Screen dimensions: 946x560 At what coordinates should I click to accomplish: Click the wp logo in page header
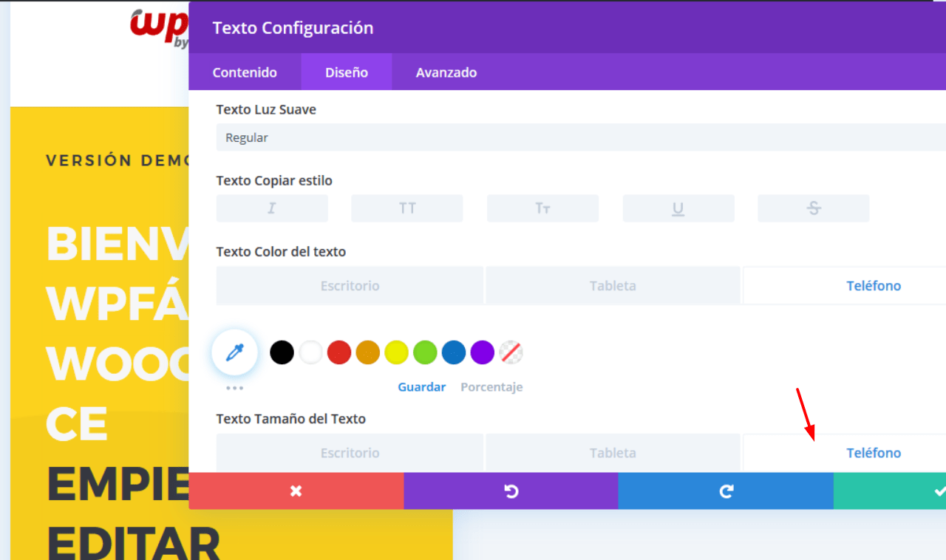pos(159,27)
